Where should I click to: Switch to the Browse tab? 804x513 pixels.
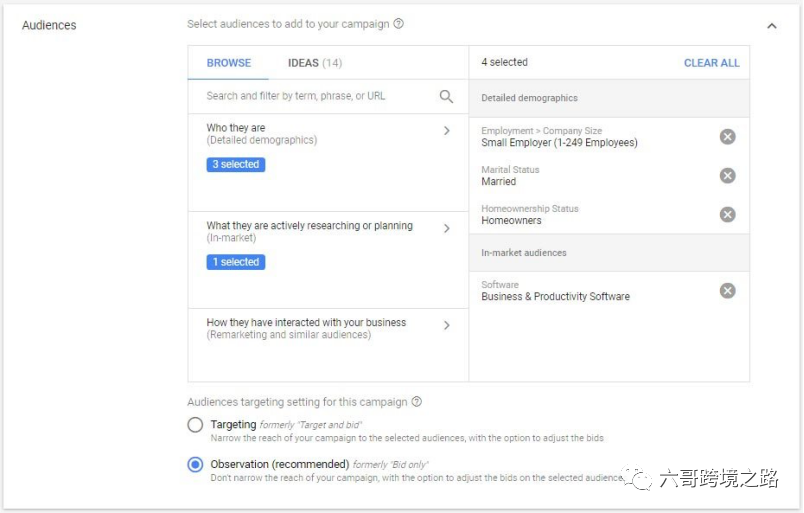pyautogui.click(x=229, y=63)
